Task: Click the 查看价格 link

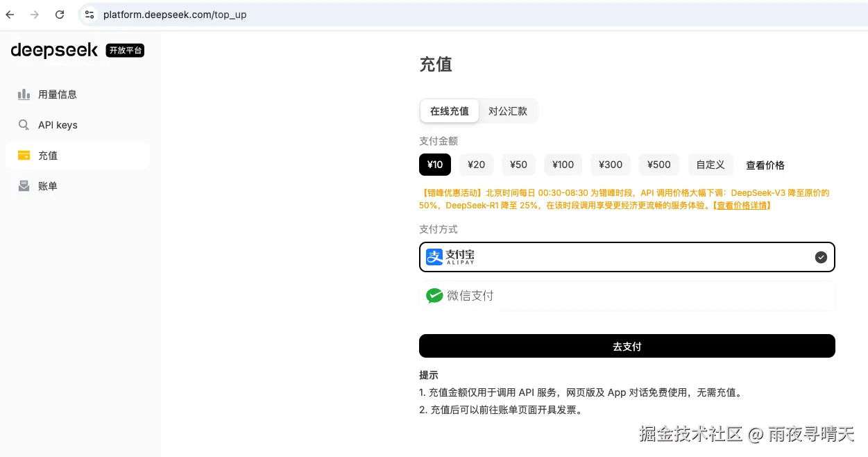Action: click(x=765, y=165)
